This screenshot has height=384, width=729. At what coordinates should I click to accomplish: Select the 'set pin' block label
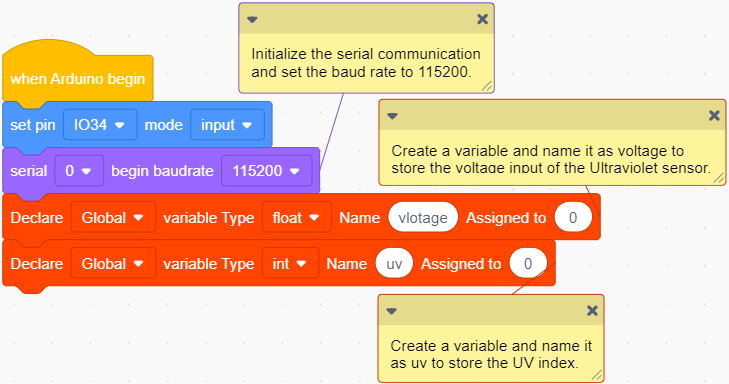pos(33,125)
